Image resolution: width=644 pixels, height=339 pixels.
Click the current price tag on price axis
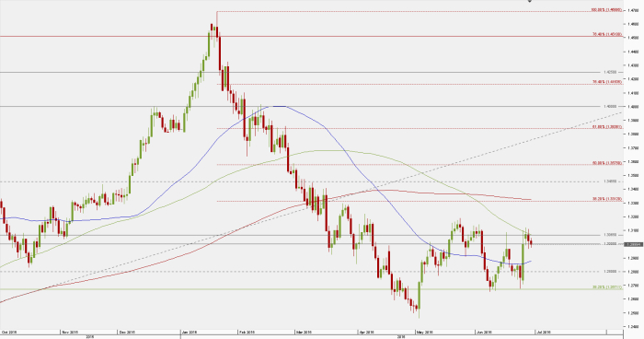coord(633,244)
